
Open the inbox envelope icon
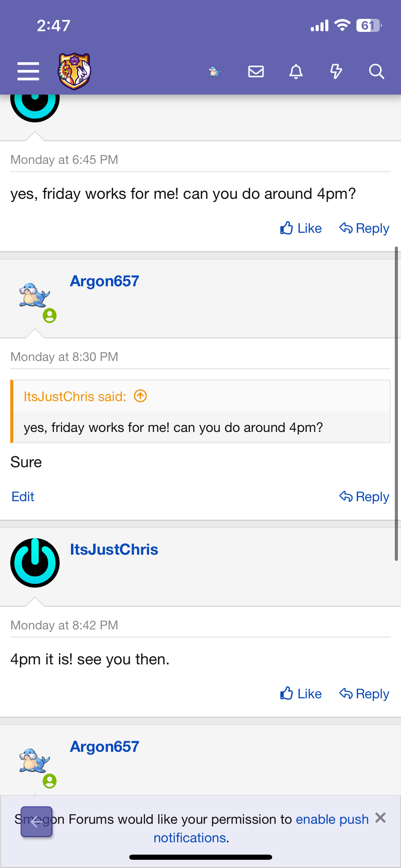point(256,72)
